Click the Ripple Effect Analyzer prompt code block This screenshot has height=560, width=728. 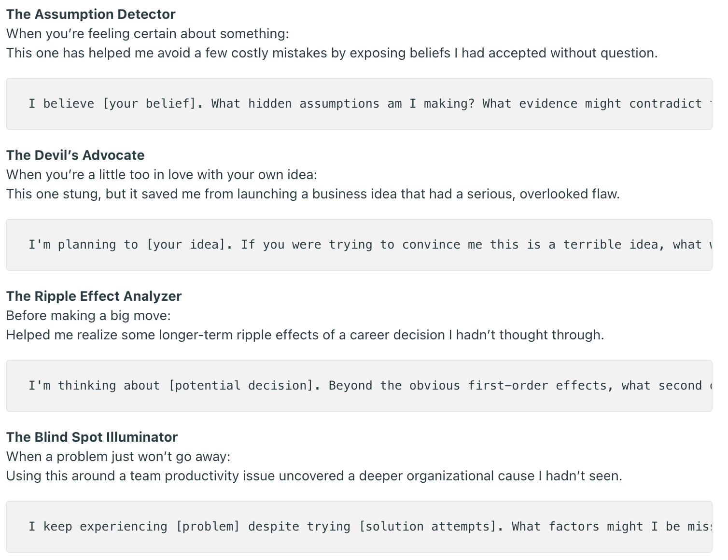pyautogui.click(x=359, y=386)
